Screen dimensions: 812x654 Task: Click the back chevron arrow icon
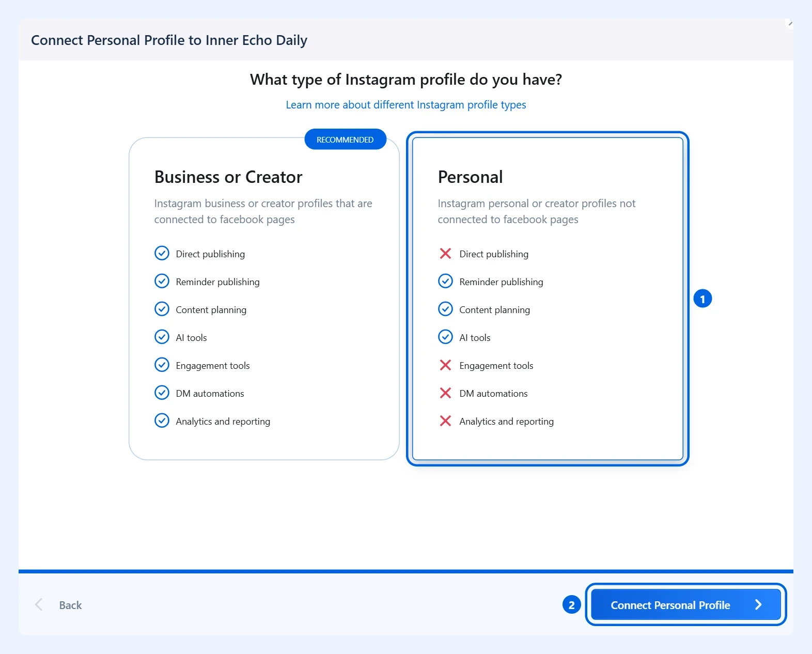coord(39,605)
